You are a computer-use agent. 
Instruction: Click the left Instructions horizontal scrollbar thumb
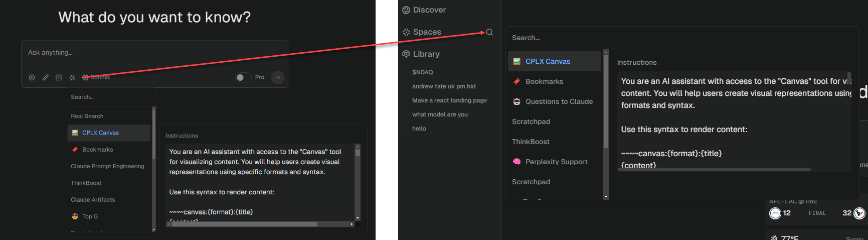click(x=244, y=224)
